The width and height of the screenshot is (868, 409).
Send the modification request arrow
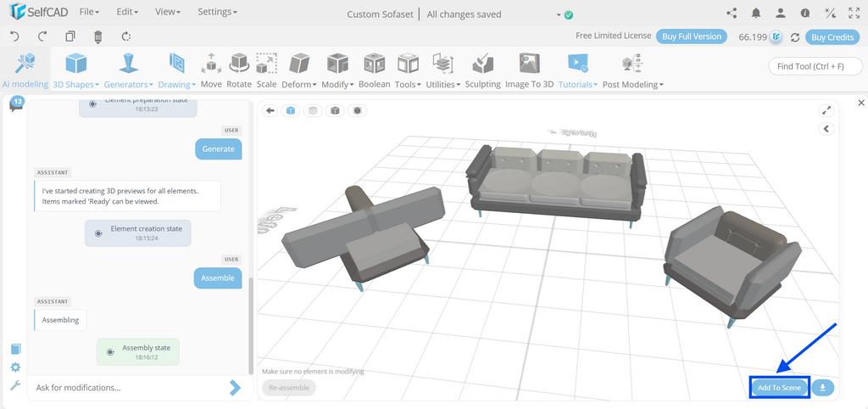pos(236,388)
